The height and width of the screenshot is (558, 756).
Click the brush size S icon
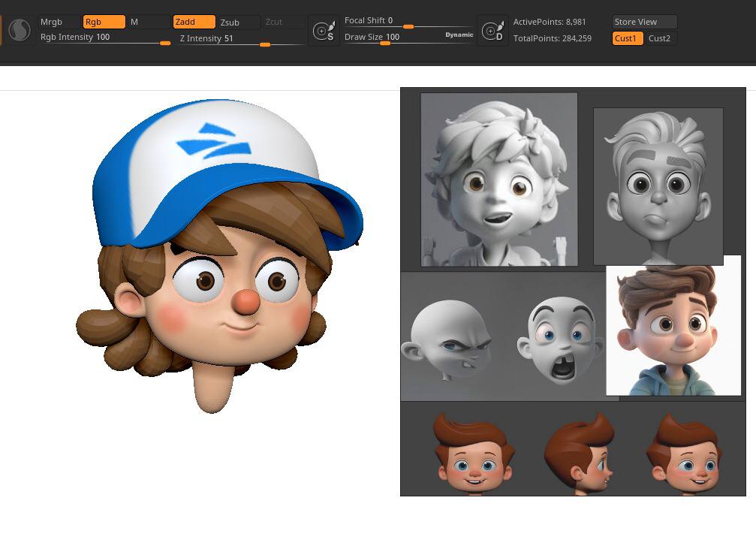pos(324,32)
